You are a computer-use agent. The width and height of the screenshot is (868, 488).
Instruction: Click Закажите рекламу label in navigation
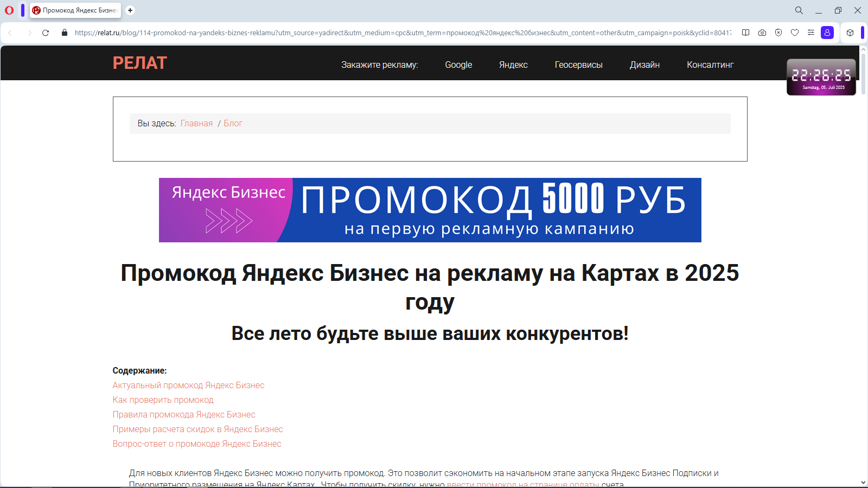pos(380,65)
